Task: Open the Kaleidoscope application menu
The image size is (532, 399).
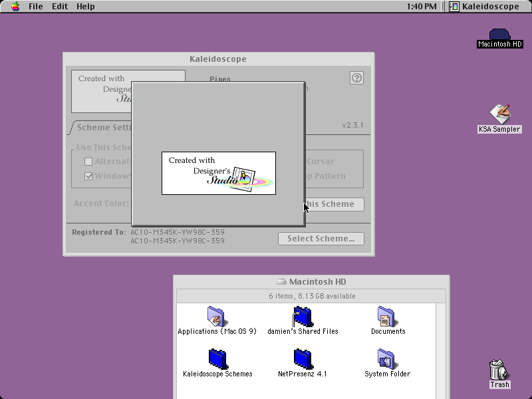Action: point(485,6)
